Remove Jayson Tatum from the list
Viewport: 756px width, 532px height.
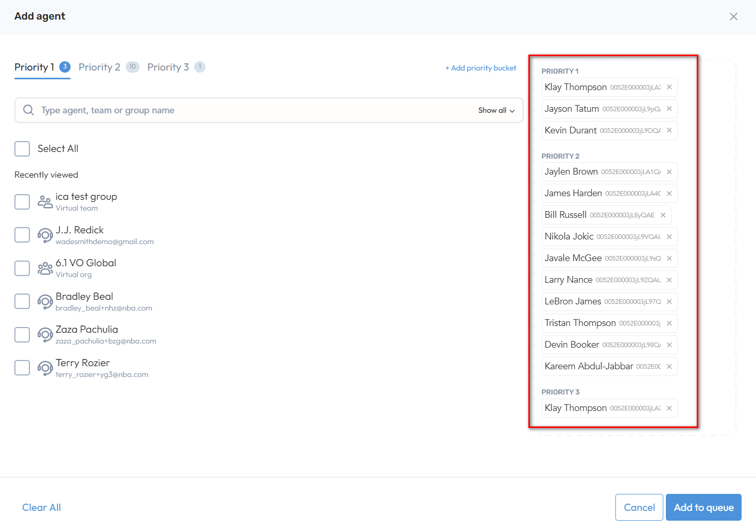pos(669,109)
